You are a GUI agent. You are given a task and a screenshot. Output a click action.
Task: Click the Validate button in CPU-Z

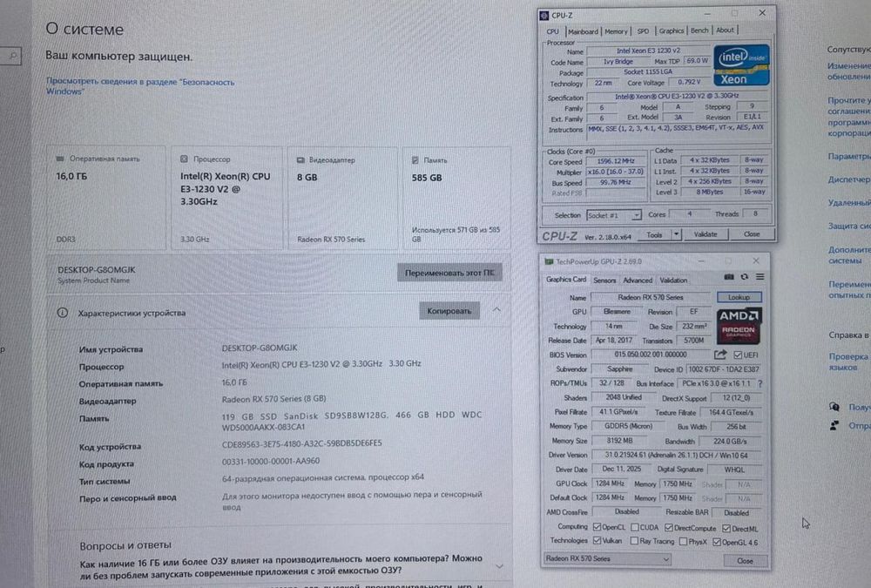[x=706, y=234]
